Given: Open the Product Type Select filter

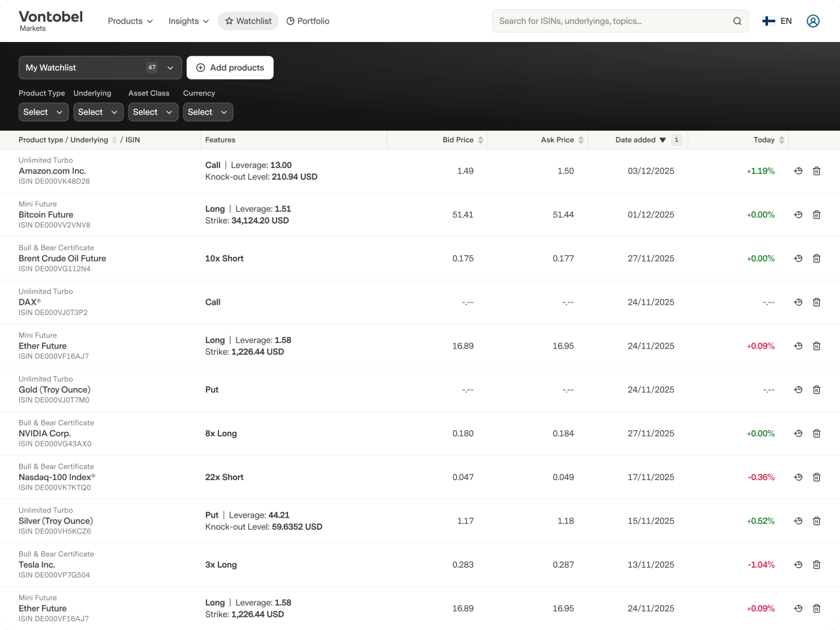Looking at the screenshot, I should click(43, 112).
